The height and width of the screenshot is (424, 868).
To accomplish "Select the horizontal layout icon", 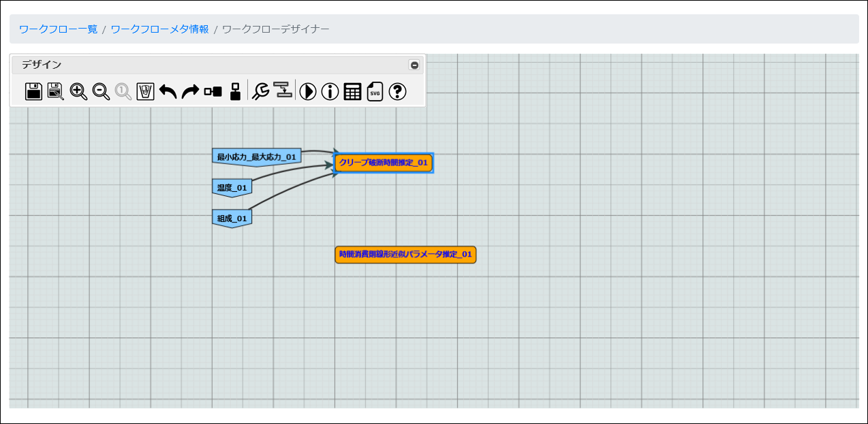I will point(213,91).
